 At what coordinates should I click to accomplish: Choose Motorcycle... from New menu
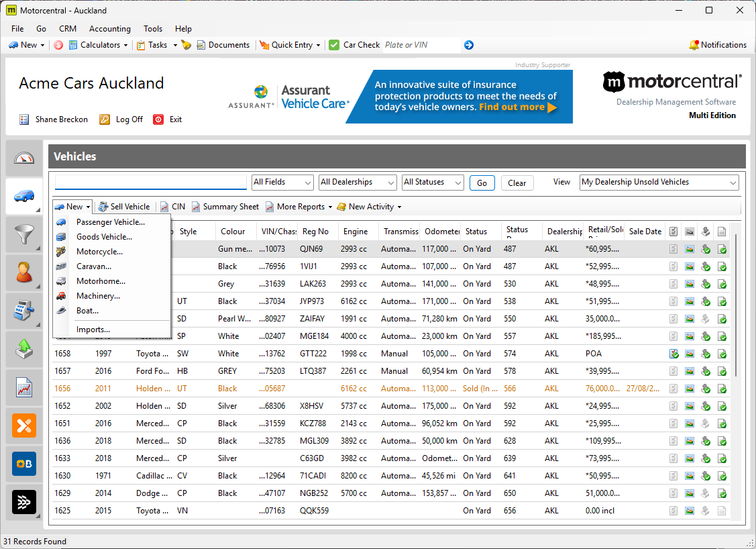click(x=111, y=252)
